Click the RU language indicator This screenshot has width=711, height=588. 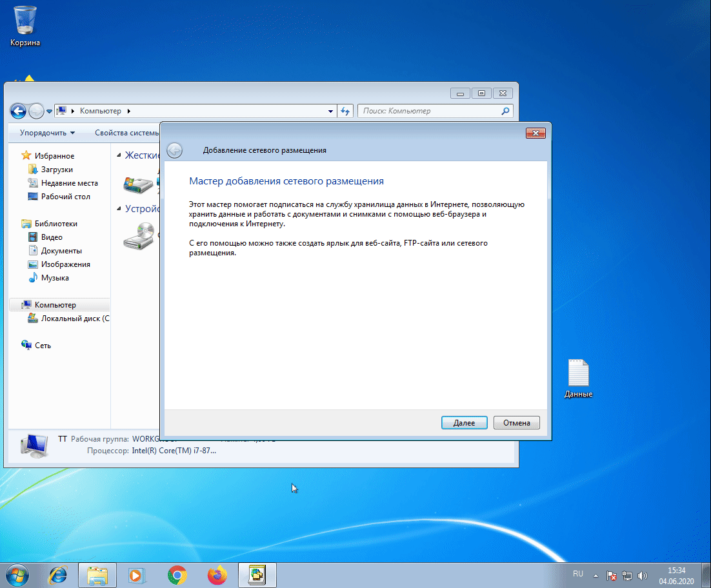coord(577,574)
